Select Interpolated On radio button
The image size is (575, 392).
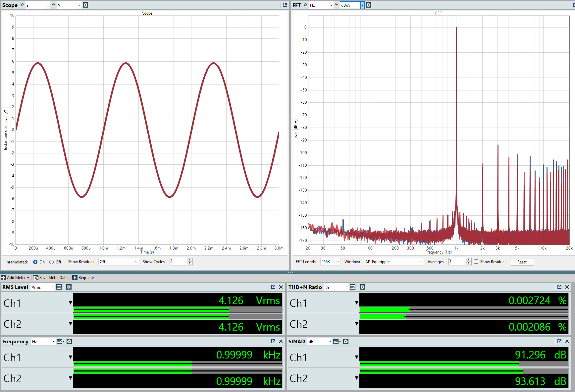[x=35, y=262]
